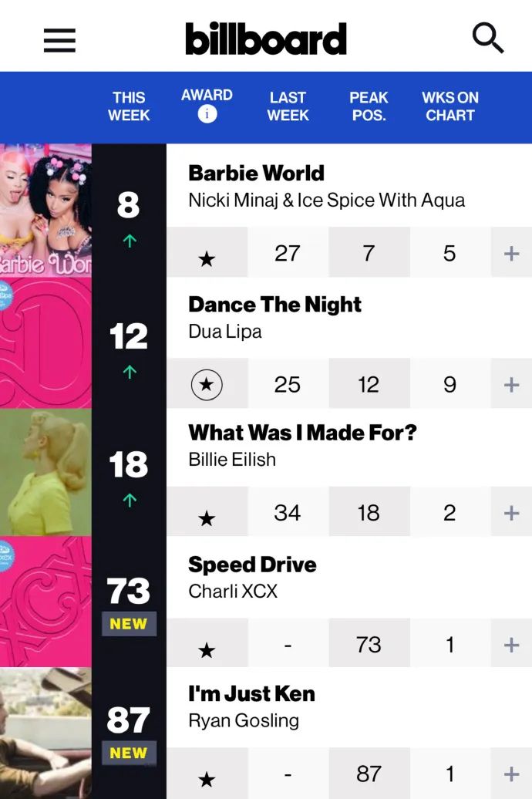Open the Barbie World cover thumbnail
This screenshot has height=799, width=532.
[45, 210]
